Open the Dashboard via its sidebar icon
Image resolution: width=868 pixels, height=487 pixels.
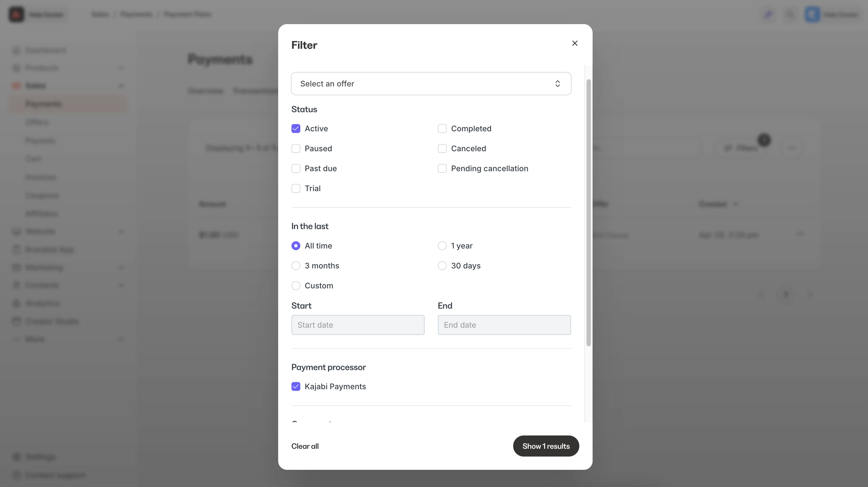point(16,50)
